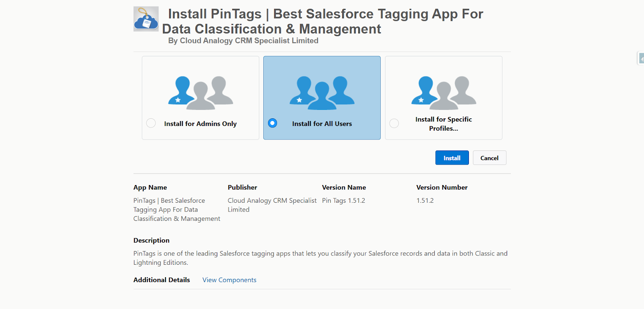Image resolution: width=644 pixels, height=309 pixels.
Task: Click the Install for All Users label
Action: [322, 124]
